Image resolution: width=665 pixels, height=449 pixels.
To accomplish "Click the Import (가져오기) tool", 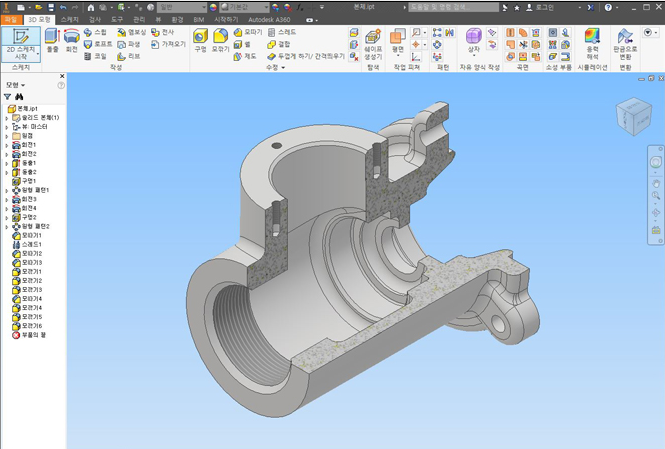I will pos(168,44).
